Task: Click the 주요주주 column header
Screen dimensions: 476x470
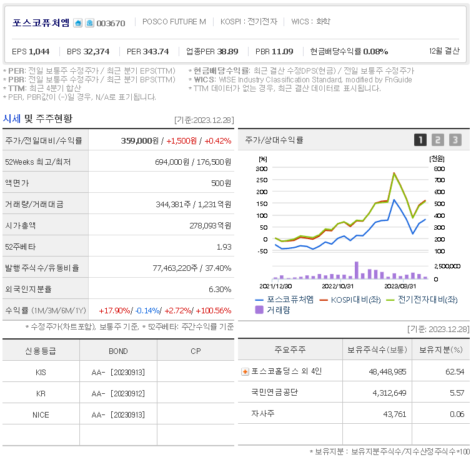Action: click(290, 350)
